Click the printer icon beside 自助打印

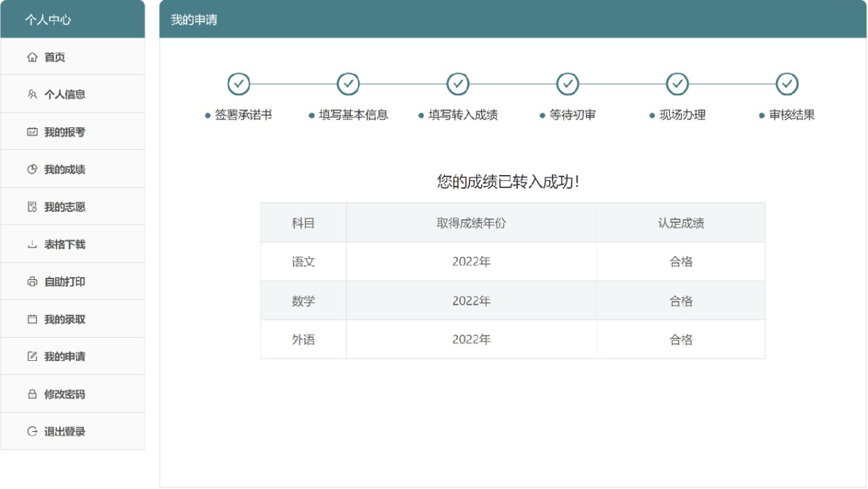pos(32,282)
